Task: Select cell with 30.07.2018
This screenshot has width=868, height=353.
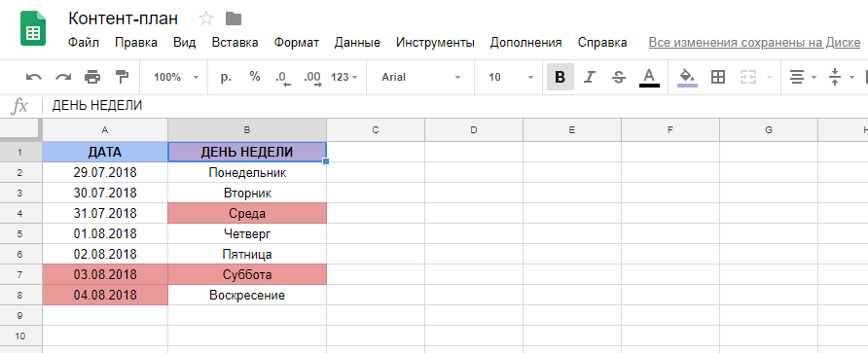Action: [105, 194]
